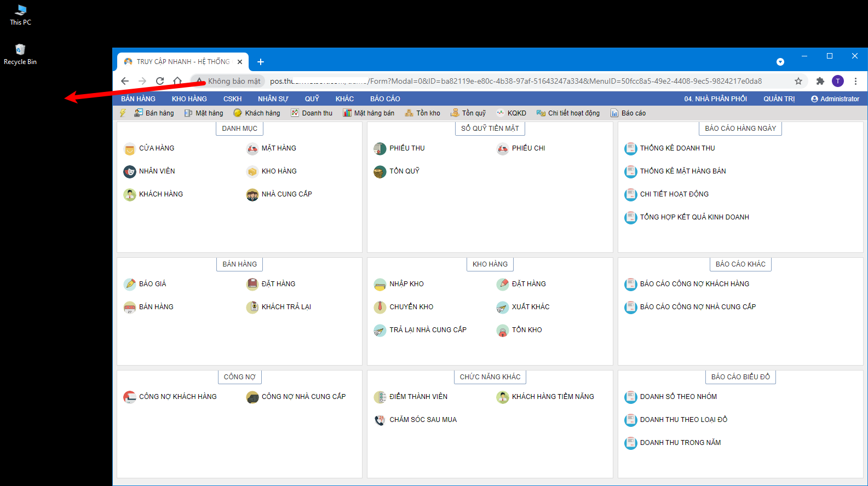868x486 pixels.
Task: Open the CỬA HÀNG store icon
Action: pos(130,149)
